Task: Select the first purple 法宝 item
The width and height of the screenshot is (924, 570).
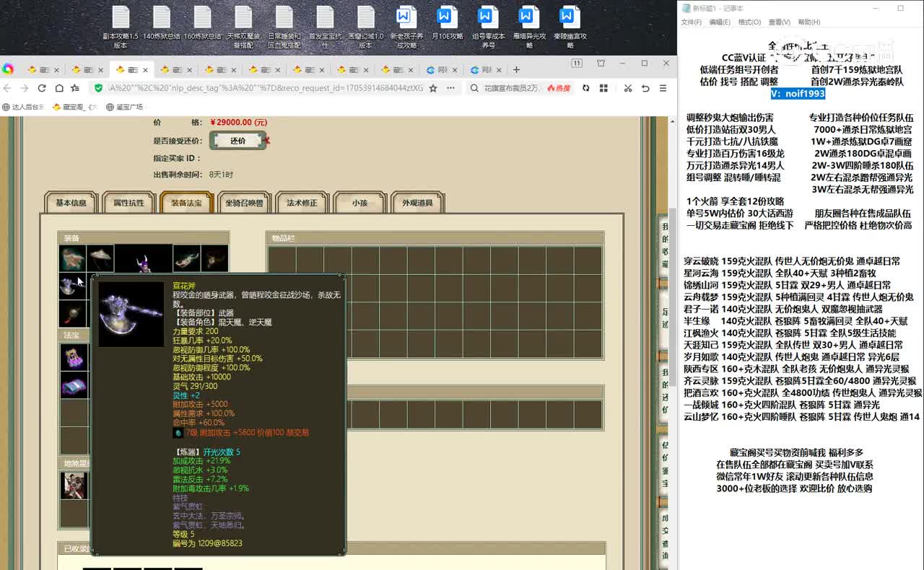Action: [74, 357]
